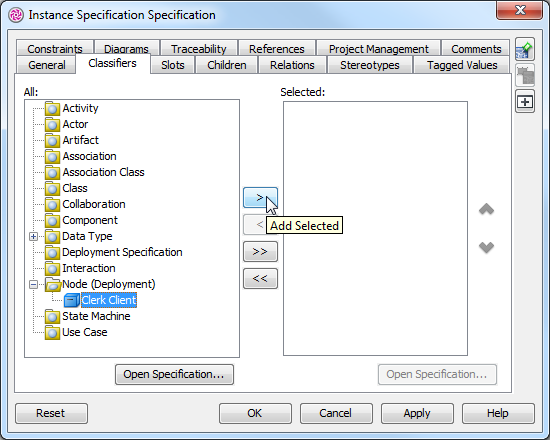550x440 pixels.
Task: Expand the Data Type tree node
Action: pyautogui.click(x=33, y=237)
